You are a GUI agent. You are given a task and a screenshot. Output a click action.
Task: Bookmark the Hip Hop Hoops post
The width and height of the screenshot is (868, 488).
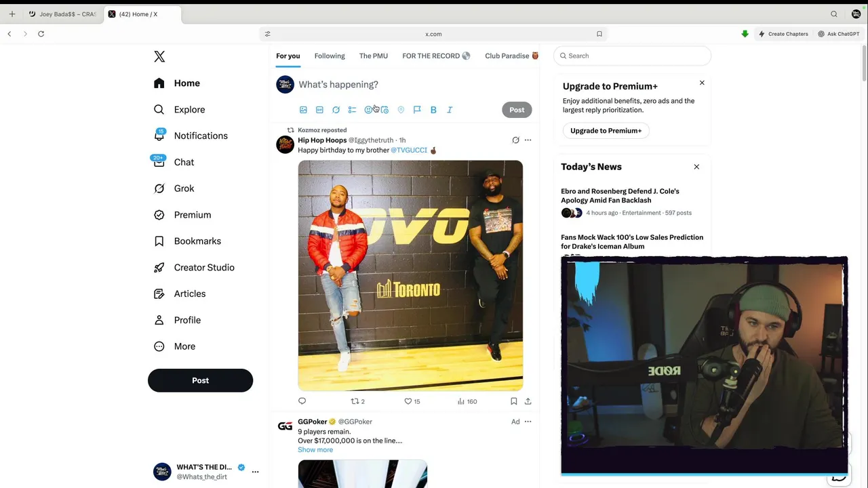[513, 401]
